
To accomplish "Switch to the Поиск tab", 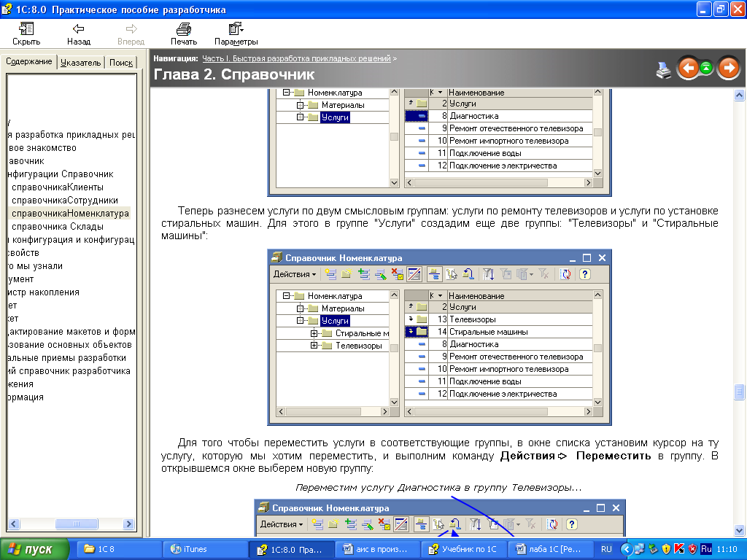I will pos(121,63).
